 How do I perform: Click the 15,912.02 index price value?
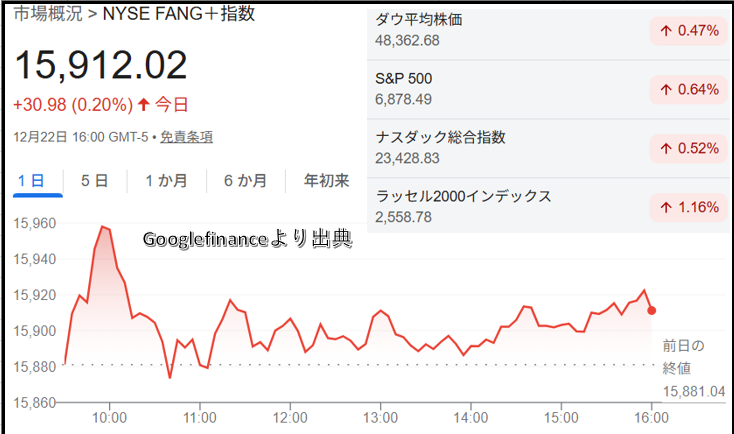click(101, 66)
